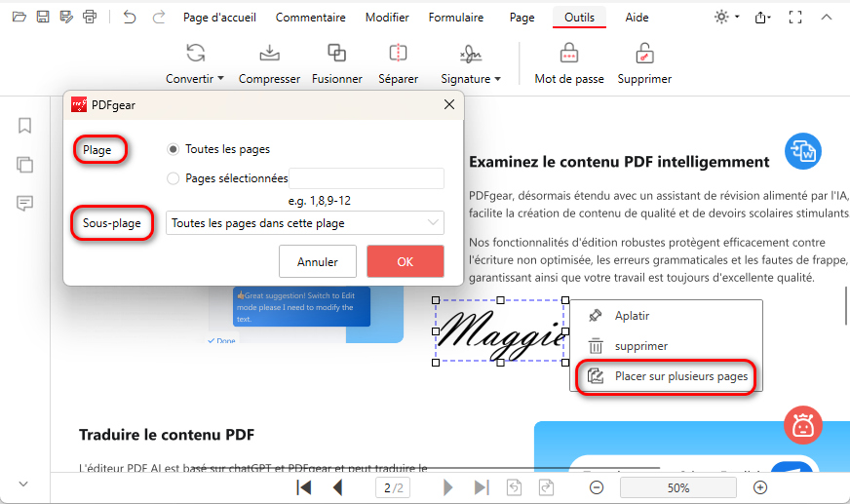
Task: Open the Aide tab
Action: point(637,18)
